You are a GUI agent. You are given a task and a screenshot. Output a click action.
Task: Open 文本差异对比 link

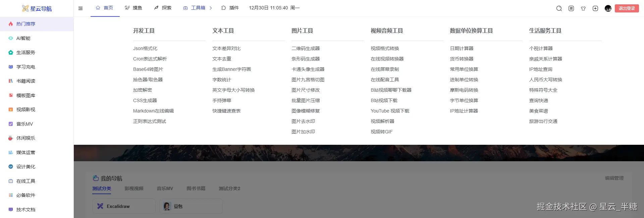pos(226,49)
